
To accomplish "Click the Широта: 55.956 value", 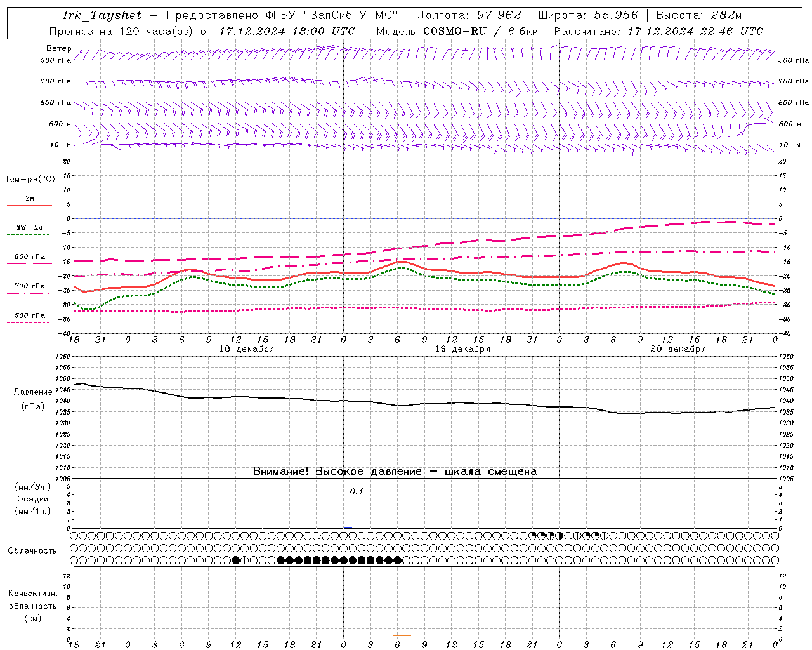I will click(588, 15).
